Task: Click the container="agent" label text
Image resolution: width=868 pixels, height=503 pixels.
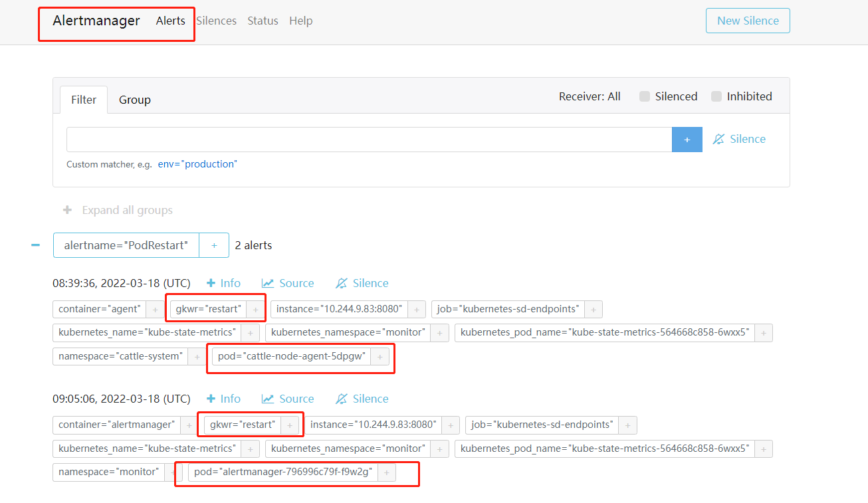Action: 100,309
